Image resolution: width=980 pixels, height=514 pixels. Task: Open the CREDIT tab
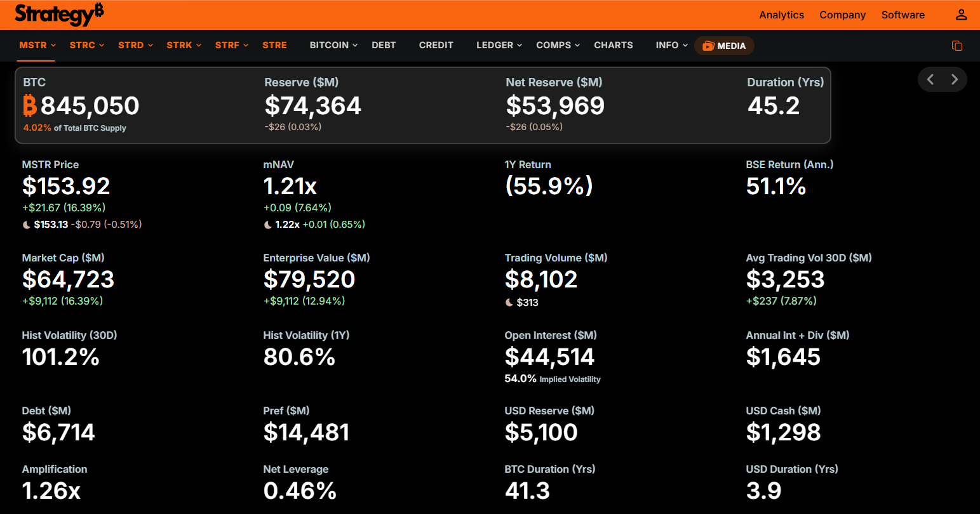[x=436, y=45]
